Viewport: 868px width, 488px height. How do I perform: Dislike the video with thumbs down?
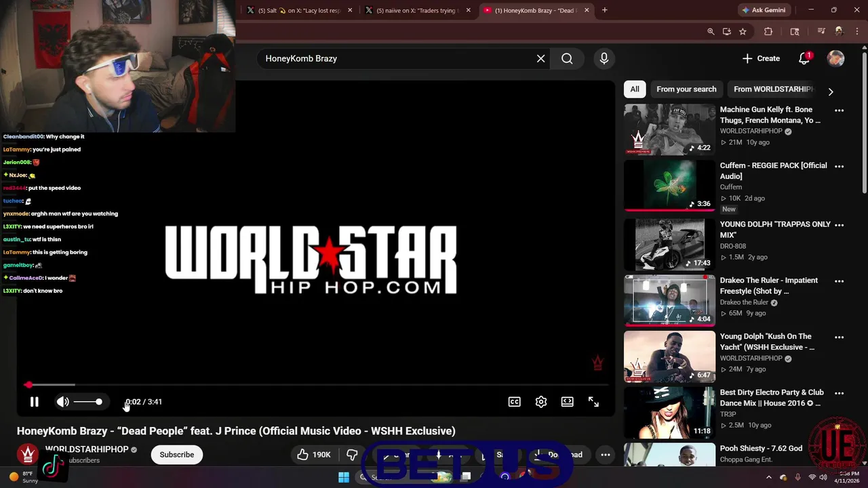click(x=352, y=455)
